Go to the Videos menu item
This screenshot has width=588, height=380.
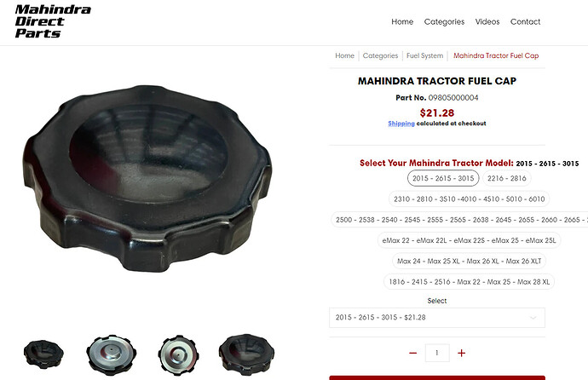coord(487,22)
